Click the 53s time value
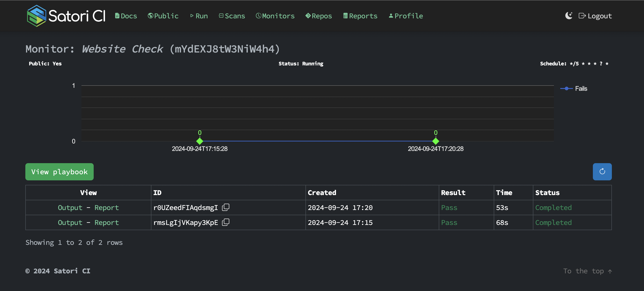 point(502,208)
